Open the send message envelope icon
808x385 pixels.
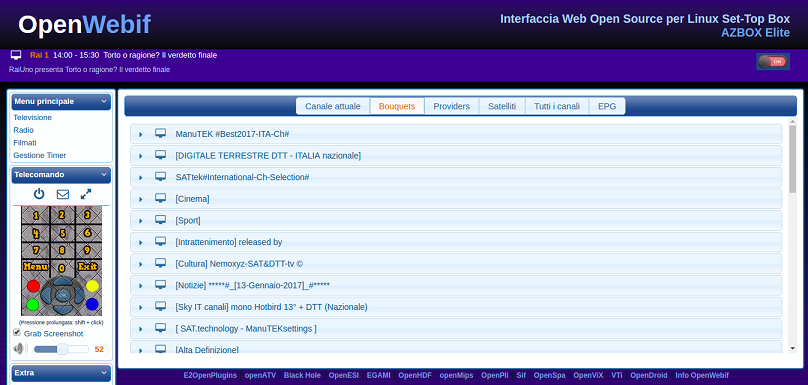(63, 194)
